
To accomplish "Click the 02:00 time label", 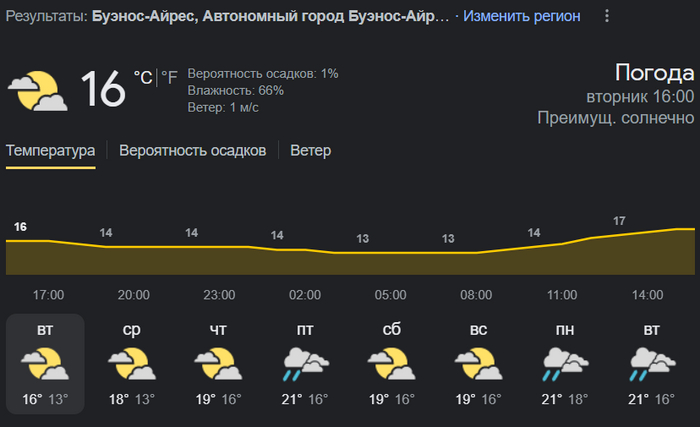I will pos(305,295).
